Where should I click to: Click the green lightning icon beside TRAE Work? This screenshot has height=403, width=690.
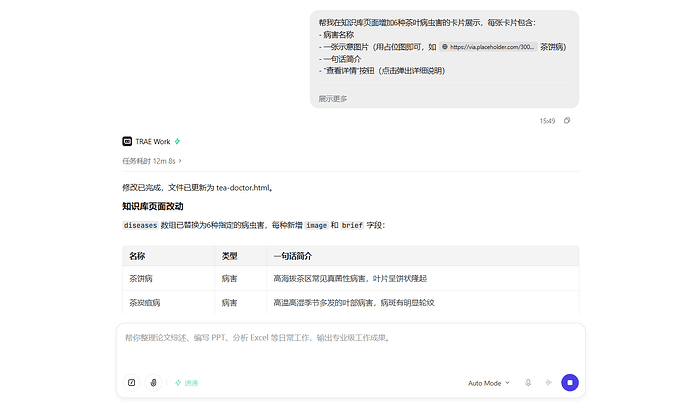[177, 141]
